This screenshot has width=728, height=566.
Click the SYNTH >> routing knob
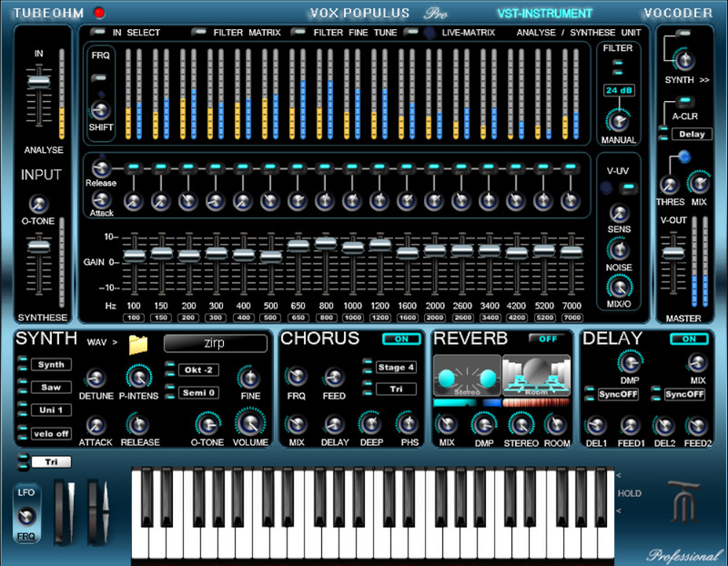pos(684,59)
